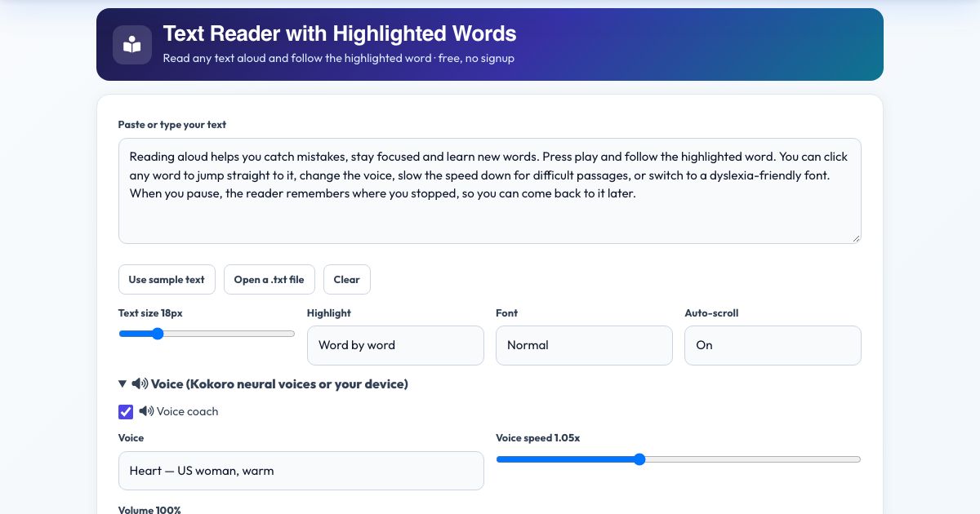Click the speaker icon in Voice heading
Screen dimensions: 980x514
tap(140, 383)
